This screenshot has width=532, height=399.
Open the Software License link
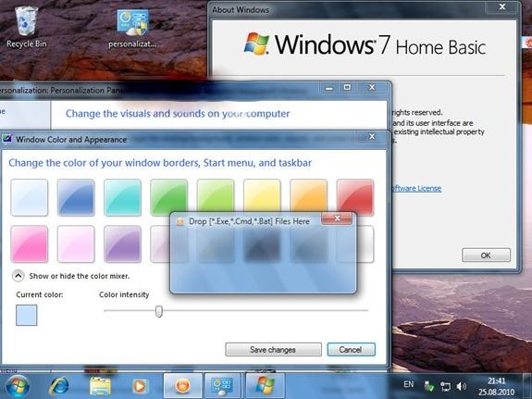(x=416, y=188)
